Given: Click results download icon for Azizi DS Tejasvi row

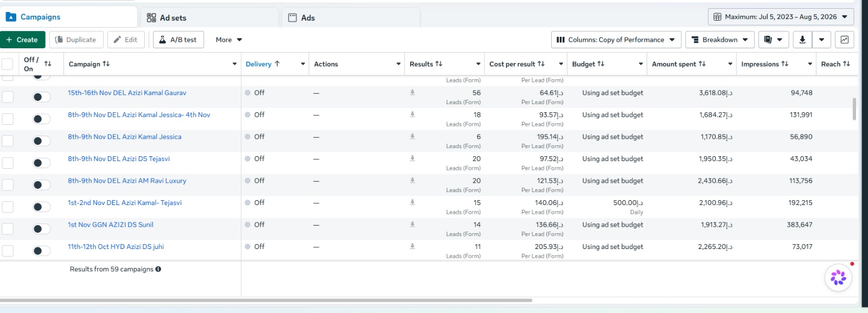Looking at the screenshot, I should 412,158.
